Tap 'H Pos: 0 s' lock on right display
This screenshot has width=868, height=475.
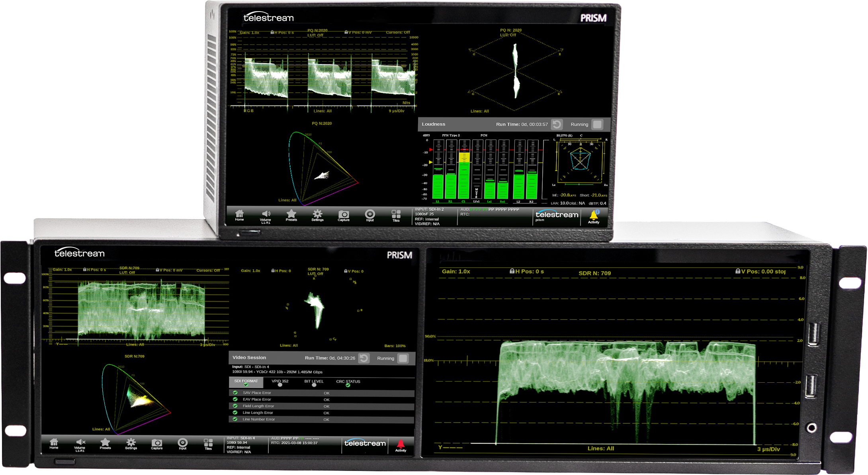[527, 271]
